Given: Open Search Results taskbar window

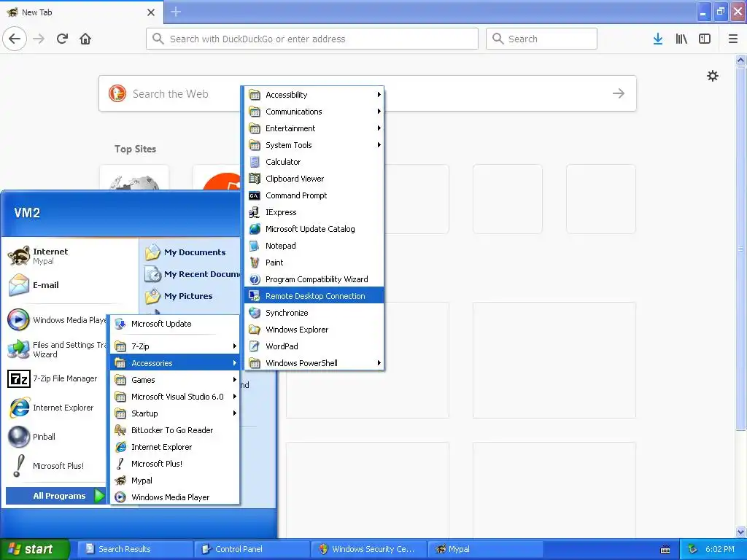Looking at the screenshot, I should coord(135,549).
